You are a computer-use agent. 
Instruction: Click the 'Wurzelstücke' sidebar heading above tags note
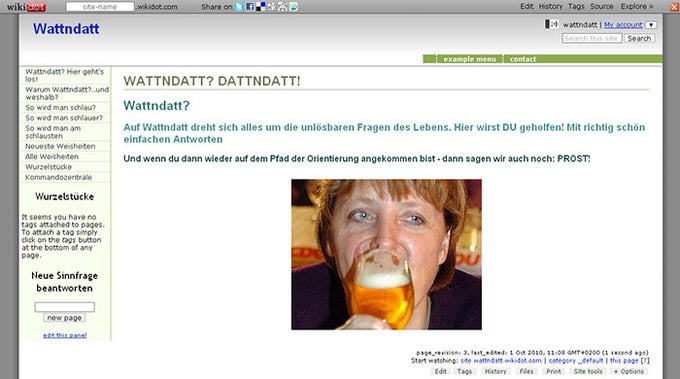coord(65,196)
